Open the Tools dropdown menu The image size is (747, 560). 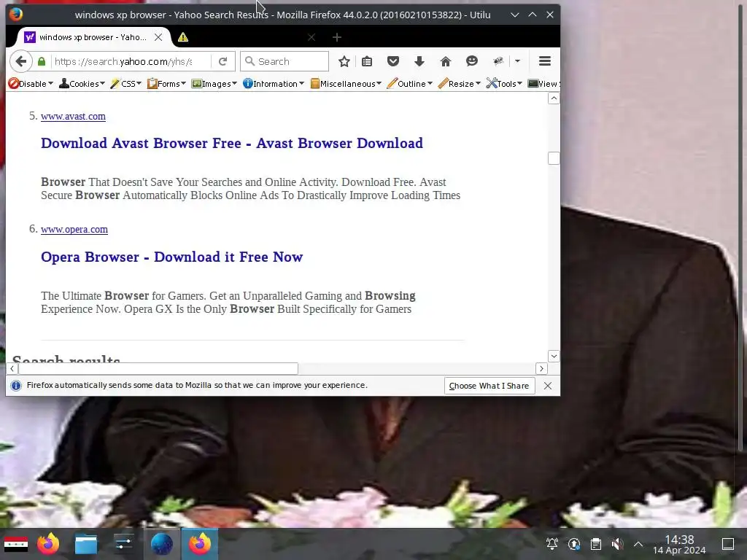coord(504,84)
